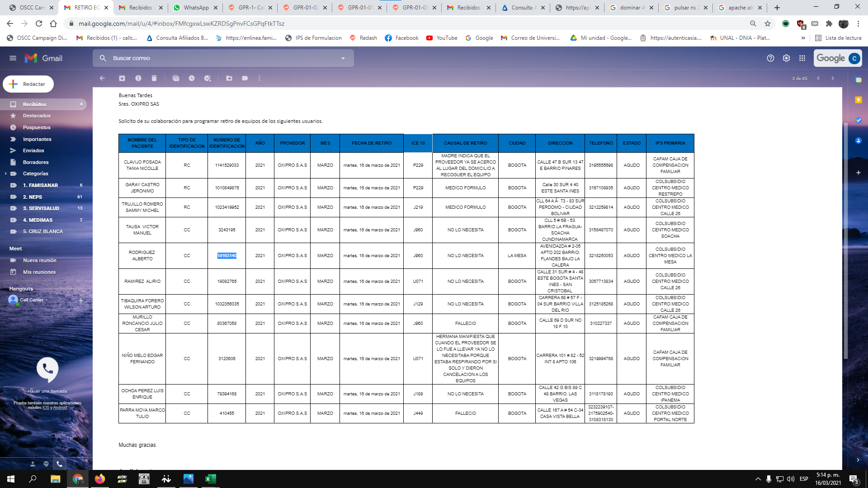Open Gmail settings gear

[x=786, y=58]
